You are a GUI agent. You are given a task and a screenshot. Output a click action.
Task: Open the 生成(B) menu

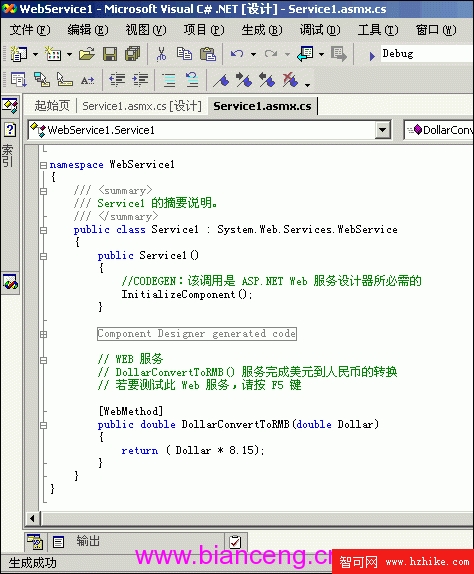point(262,30)
